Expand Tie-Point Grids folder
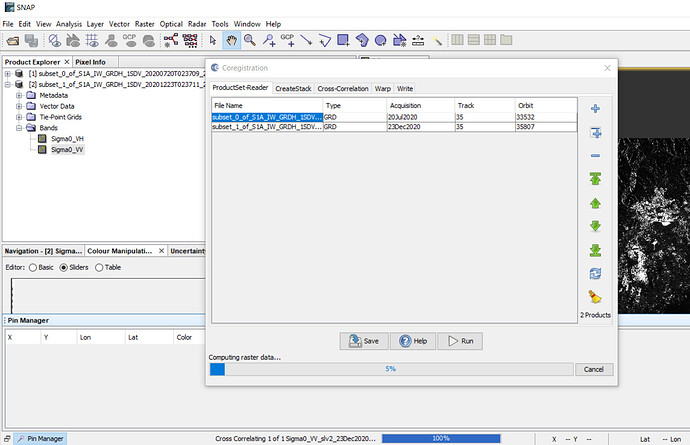The height and width of the screenshot is (445, 690). tap(19, 117)
